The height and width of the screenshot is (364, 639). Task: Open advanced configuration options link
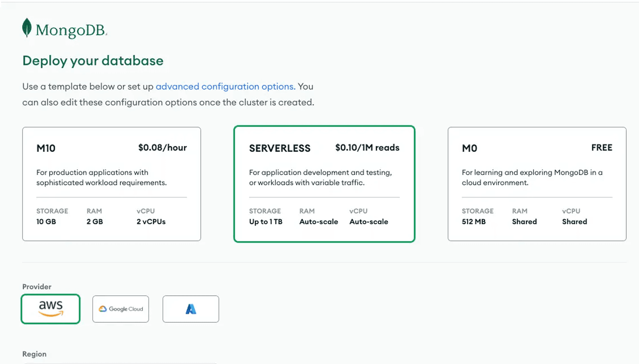pyautogui.click(x=225, y=87)
